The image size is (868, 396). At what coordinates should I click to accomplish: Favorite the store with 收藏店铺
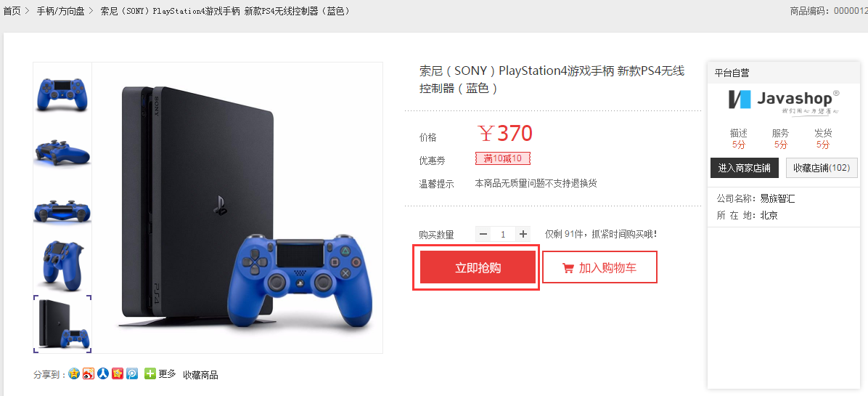822,169
